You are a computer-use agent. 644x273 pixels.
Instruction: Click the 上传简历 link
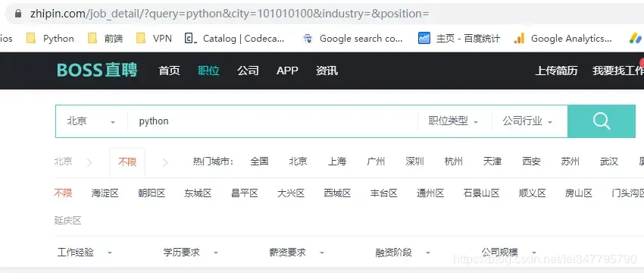[x=557, y=71]
